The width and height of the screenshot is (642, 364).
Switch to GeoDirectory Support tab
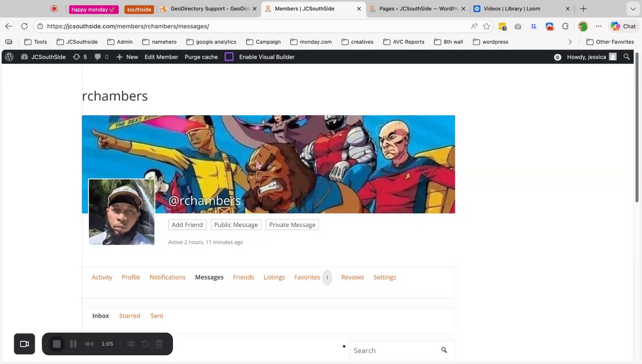(x=208, y=9)
